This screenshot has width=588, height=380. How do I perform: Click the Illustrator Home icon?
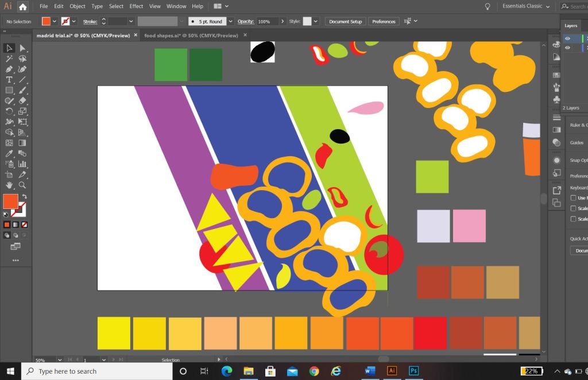22,7
